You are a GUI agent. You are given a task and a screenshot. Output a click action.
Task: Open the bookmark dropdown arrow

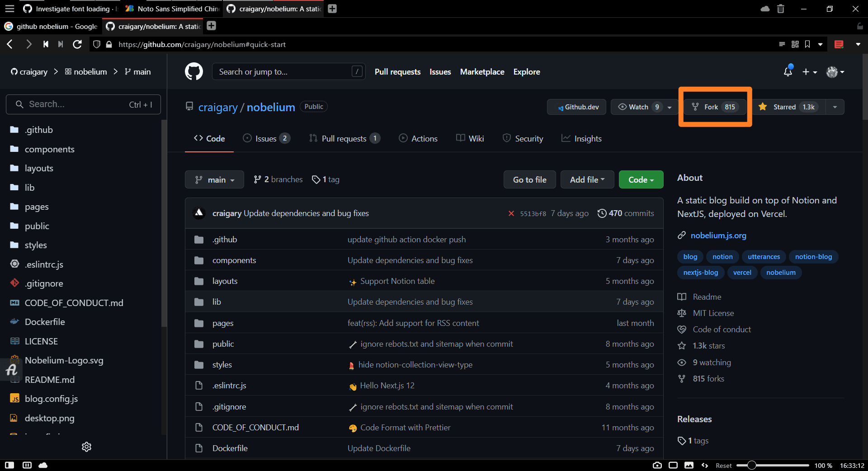820,44
